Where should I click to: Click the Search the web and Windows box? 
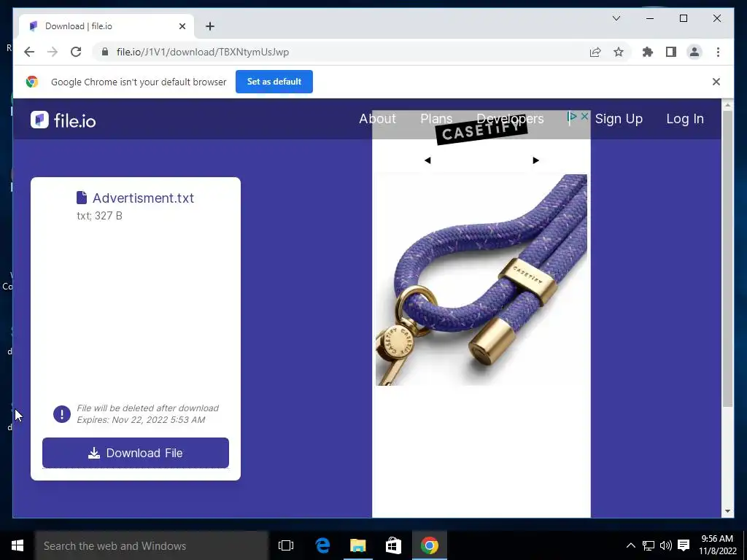tap(152, 545)
